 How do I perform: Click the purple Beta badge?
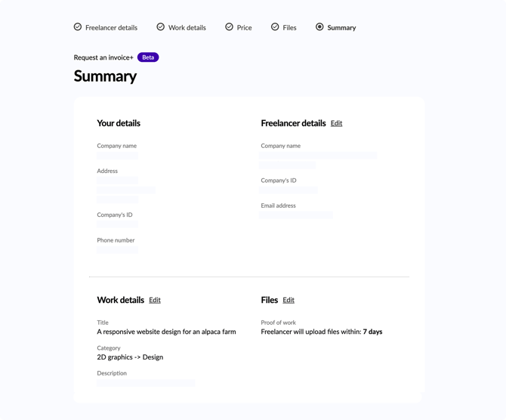coord(148,57)
